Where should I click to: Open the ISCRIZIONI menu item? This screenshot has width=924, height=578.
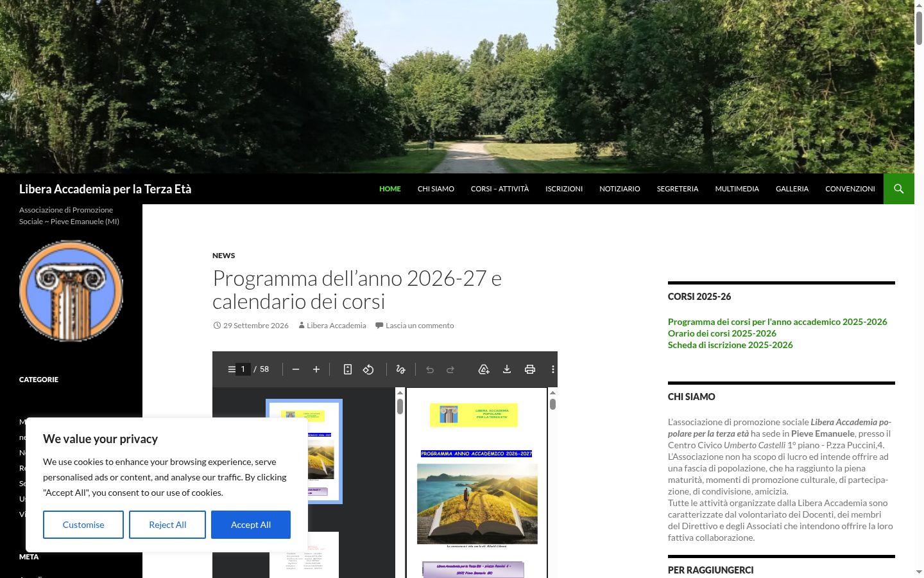click(x=564, y=189)
